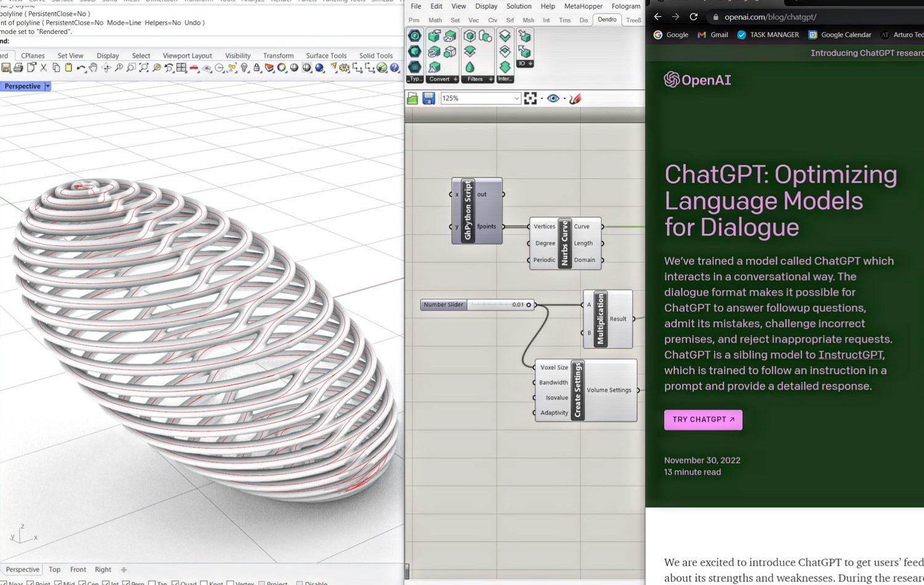The image size is (924, 585).
Task: Switch to the Dendro component tab
Action: (607, 20)
